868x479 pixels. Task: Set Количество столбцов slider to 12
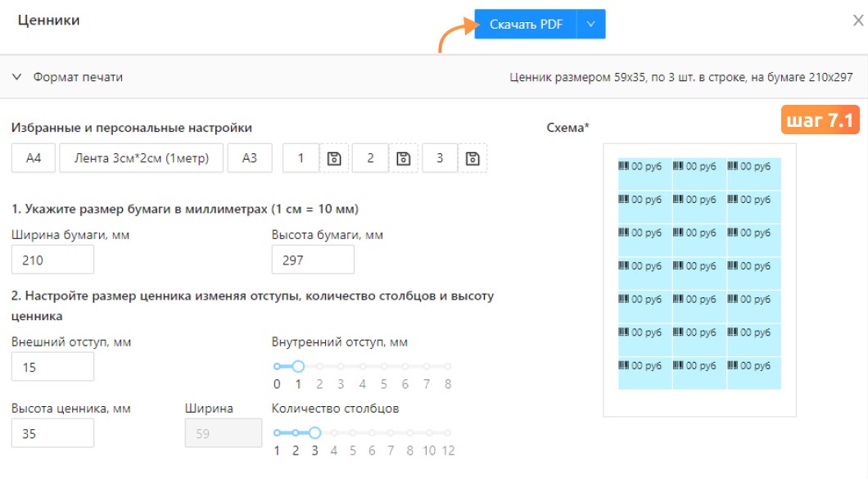pos(448,433)
